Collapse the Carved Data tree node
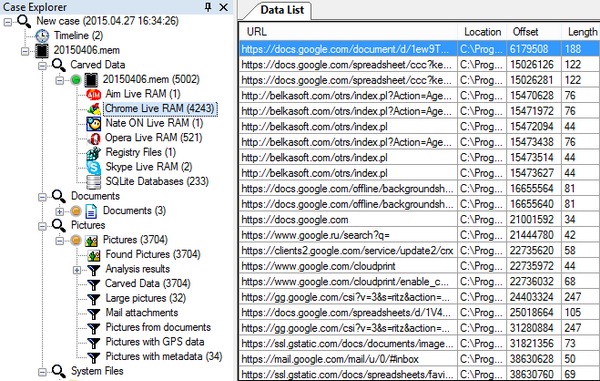 pos(42,66)
